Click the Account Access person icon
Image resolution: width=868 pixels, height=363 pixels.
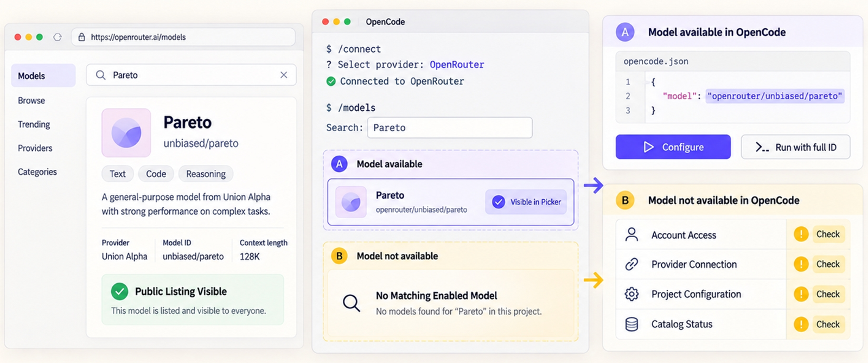631,234
